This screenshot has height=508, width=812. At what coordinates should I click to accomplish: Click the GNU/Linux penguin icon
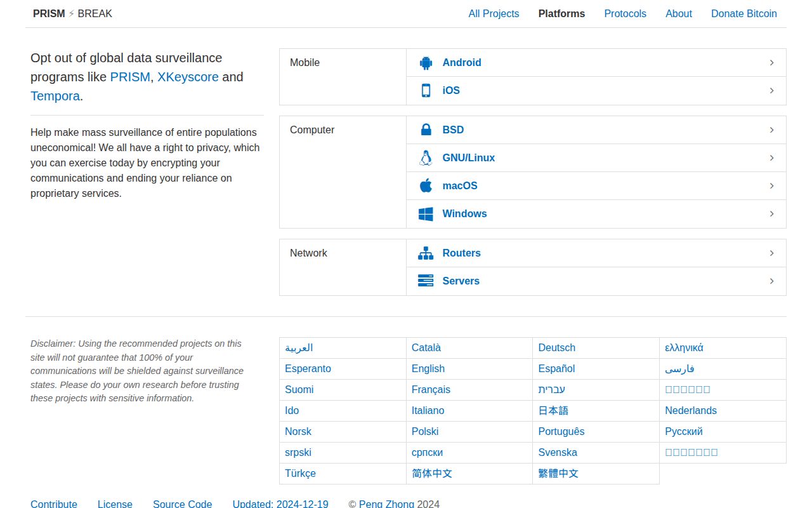pyautogui.click(x=426, y=158)
